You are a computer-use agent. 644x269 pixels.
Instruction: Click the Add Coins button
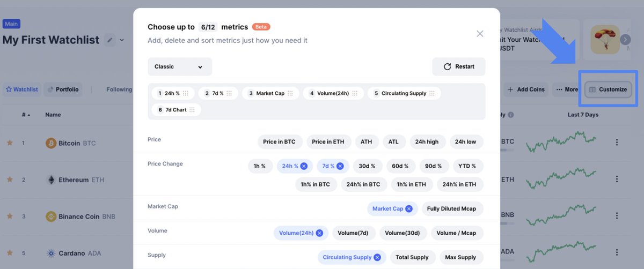coord(526,89)
